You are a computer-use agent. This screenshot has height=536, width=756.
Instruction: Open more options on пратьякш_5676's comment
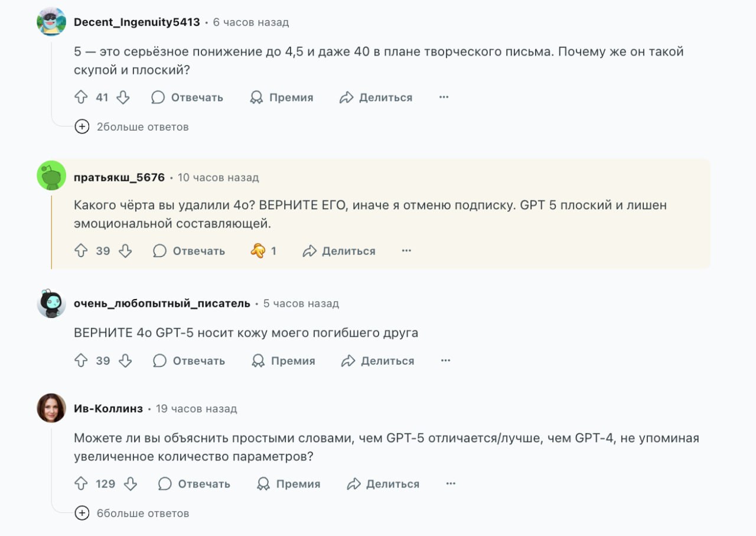click(x=406, y=251)
